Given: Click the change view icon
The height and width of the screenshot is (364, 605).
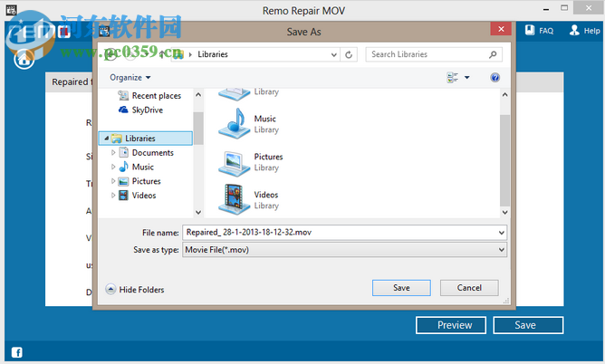Looking at the screenshot, I should click(452, 78).
